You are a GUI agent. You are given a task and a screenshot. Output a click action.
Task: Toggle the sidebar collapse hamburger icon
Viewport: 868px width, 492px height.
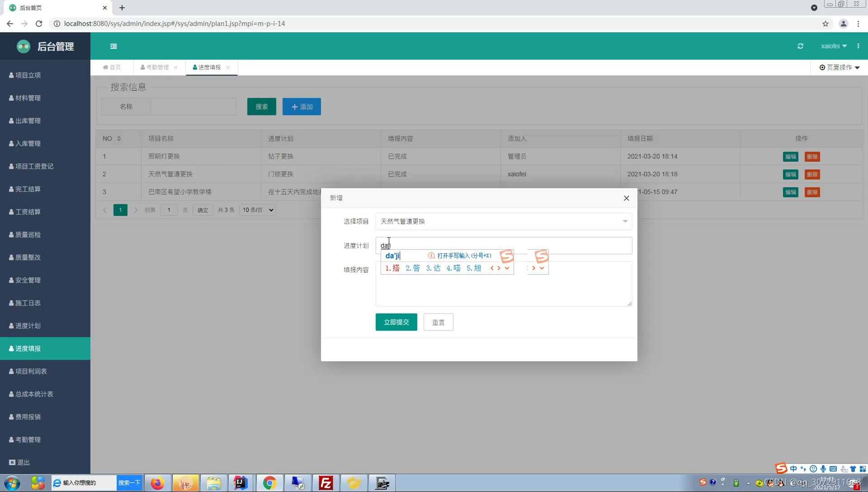point(113,46)
